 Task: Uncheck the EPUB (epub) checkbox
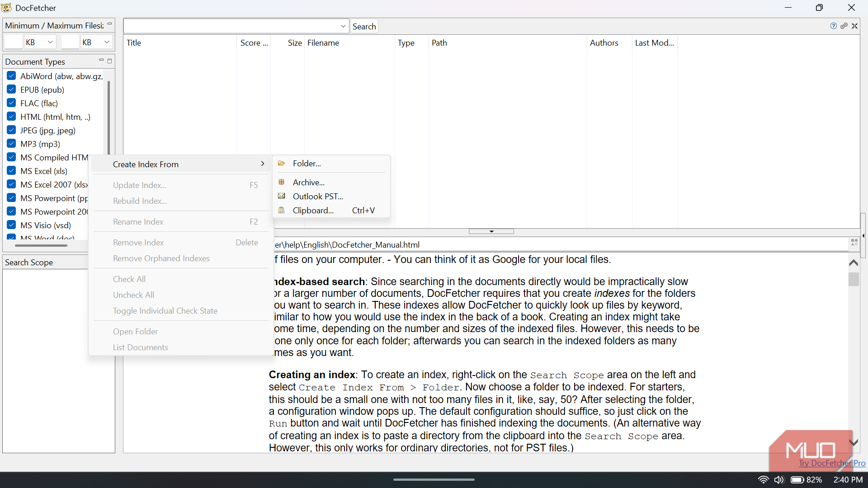pos(12,89)
